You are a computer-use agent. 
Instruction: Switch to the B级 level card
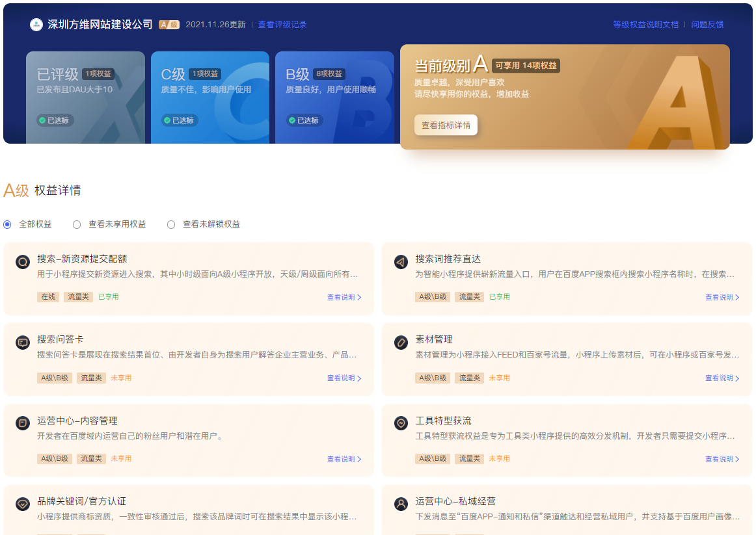pos(334,98)
